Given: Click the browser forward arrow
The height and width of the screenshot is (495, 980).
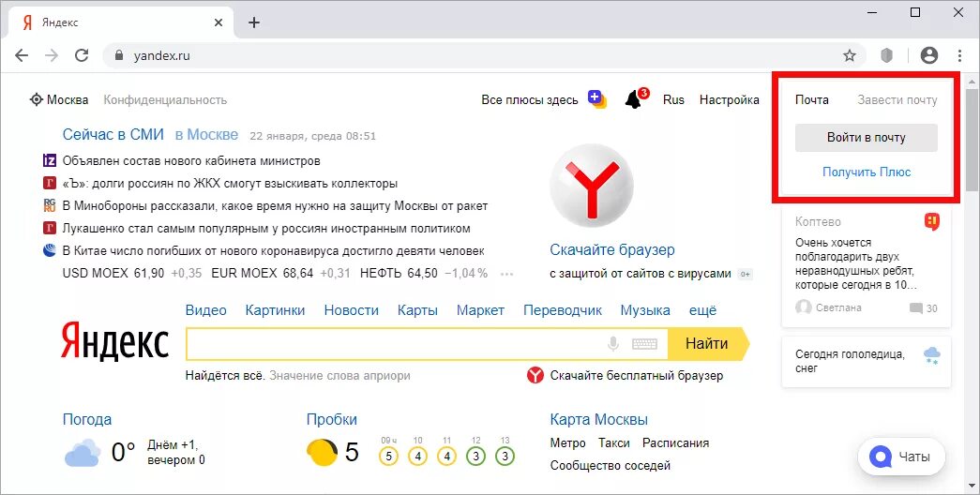Looking at the screenshot, I should pos(52,55).
